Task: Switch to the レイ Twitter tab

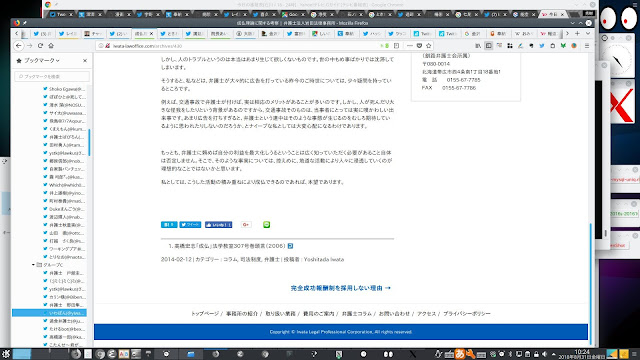Action: [68, 33]
